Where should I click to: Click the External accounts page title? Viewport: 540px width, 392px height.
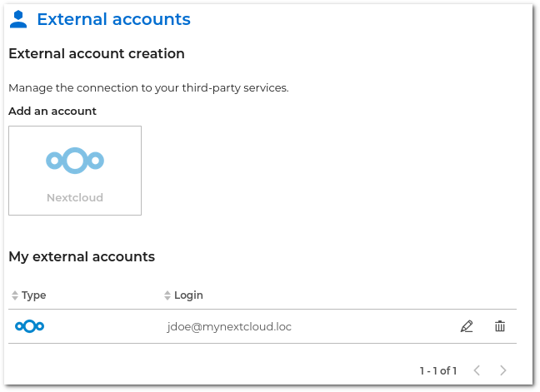tap(113, 19)
